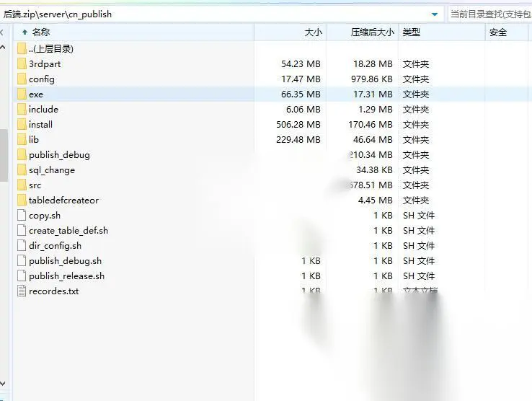Select the 3rdpart folder icon
Screen dimensions: 532x401
click(x=22, y=64)
